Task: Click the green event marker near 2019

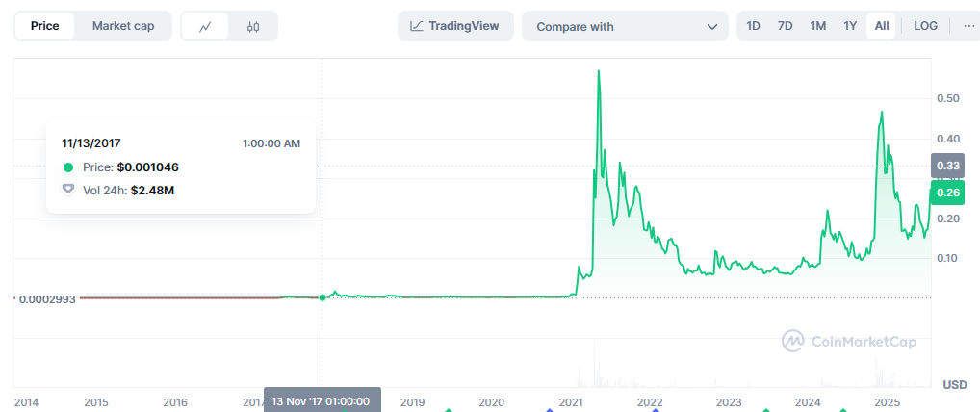Action: click(448, 409)
